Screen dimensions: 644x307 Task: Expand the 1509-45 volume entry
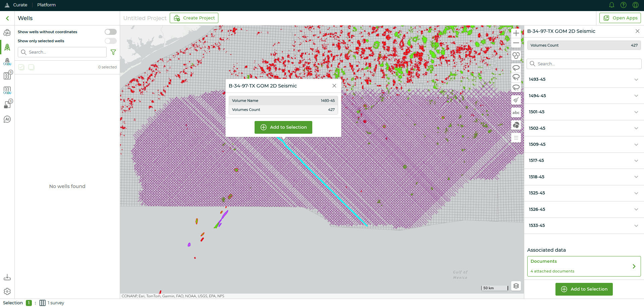pos(636,144)
